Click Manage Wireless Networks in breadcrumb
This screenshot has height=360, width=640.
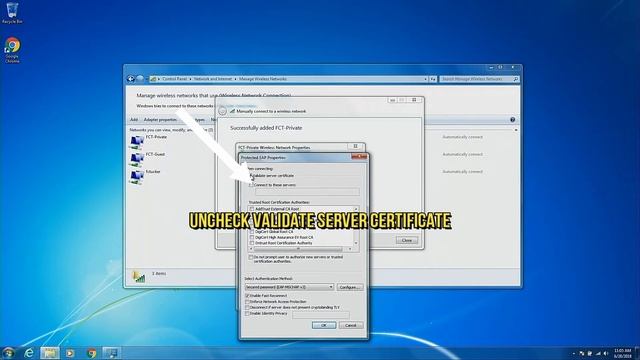[263, 79]
